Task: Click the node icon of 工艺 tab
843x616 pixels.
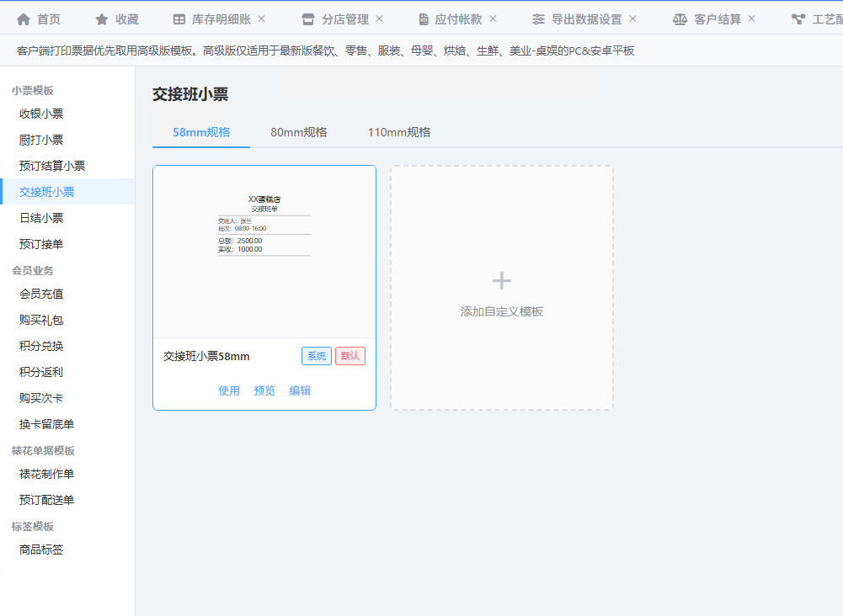Action: 798,19
